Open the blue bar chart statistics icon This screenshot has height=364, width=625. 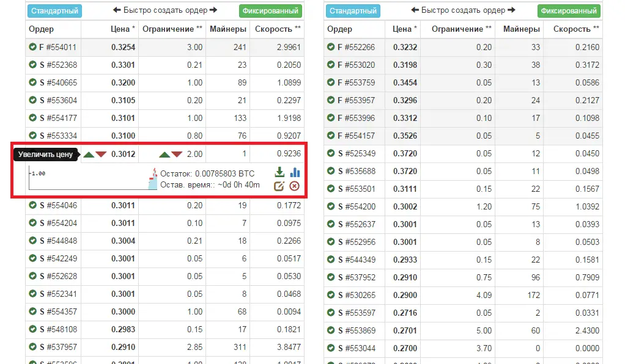coord(295,173)
